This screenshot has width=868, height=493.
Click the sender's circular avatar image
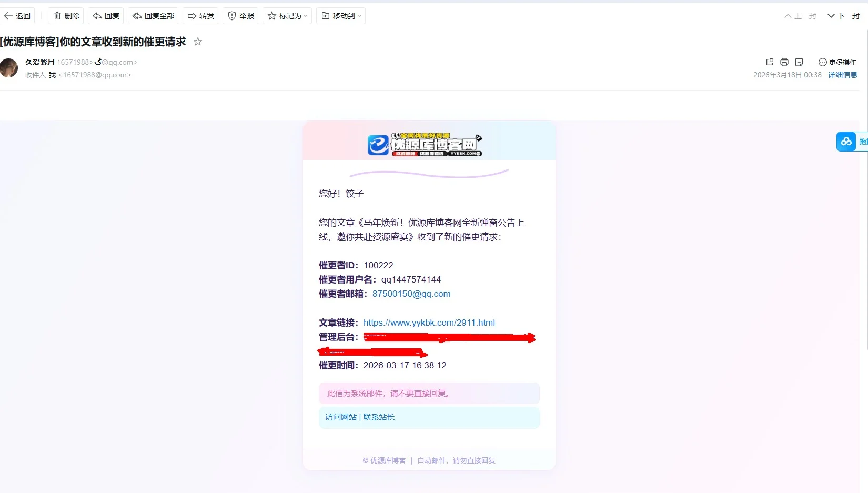coord(9,68)
